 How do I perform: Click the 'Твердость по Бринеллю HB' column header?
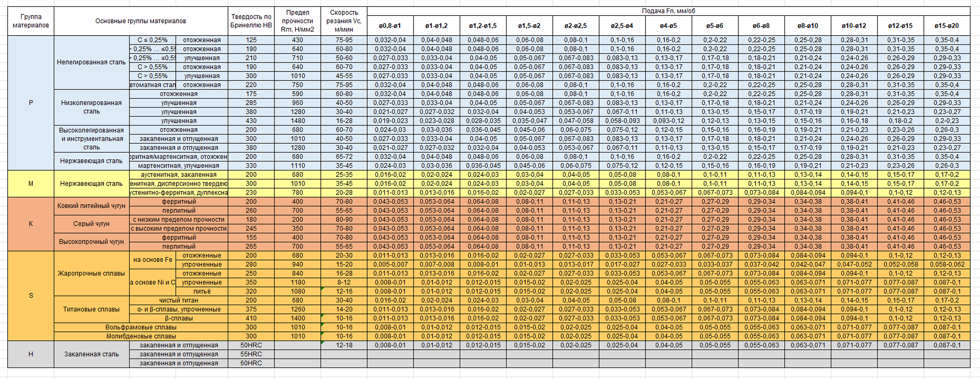coord(251,21)
